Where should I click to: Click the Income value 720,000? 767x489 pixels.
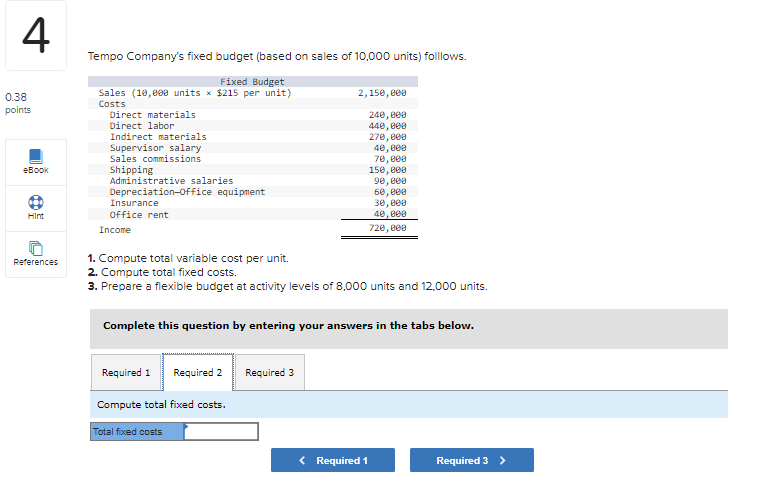[x=387, y=228]
